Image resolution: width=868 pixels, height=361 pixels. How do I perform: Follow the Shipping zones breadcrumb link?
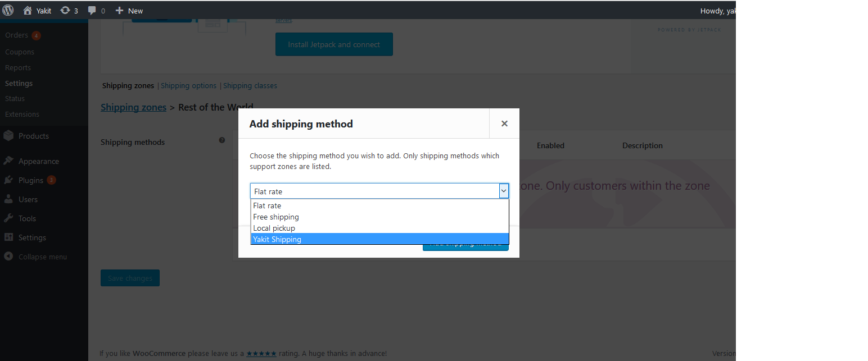(133, 107)
